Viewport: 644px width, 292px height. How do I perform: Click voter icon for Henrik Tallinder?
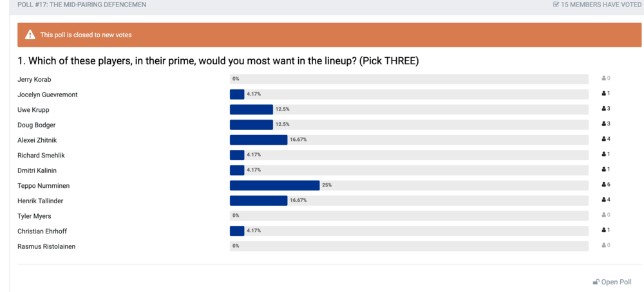click(604, 200)
